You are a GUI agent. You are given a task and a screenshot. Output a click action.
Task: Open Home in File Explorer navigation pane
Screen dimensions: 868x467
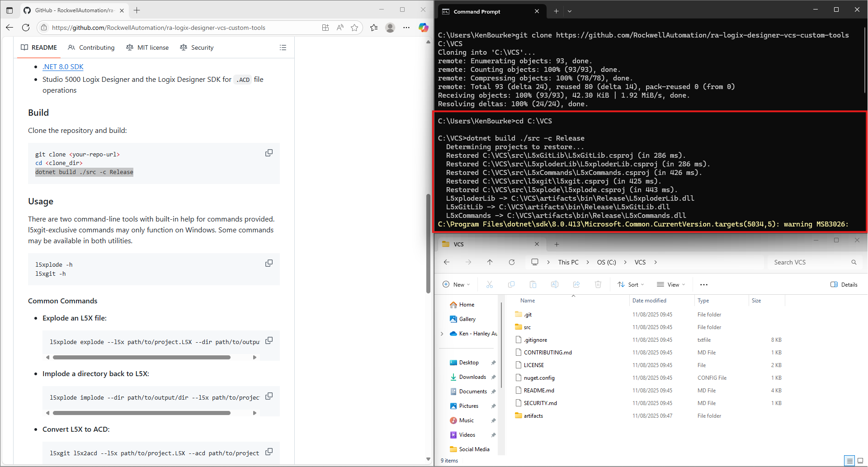(x=467, y=305)
